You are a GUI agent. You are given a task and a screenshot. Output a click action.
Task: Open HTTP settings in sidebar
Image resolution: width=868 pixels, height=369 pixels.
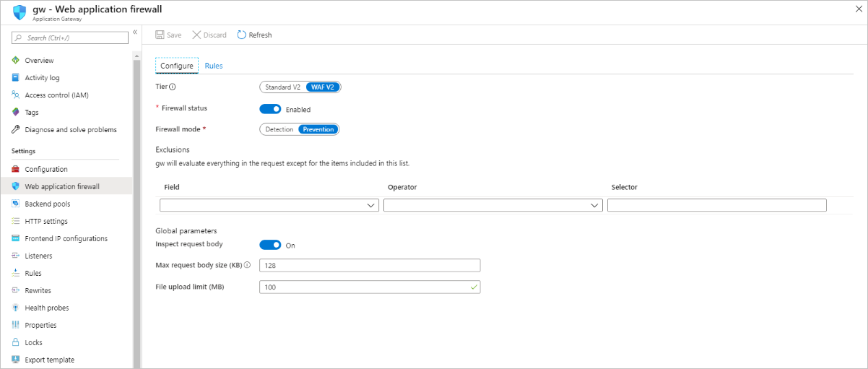point(46,222)
